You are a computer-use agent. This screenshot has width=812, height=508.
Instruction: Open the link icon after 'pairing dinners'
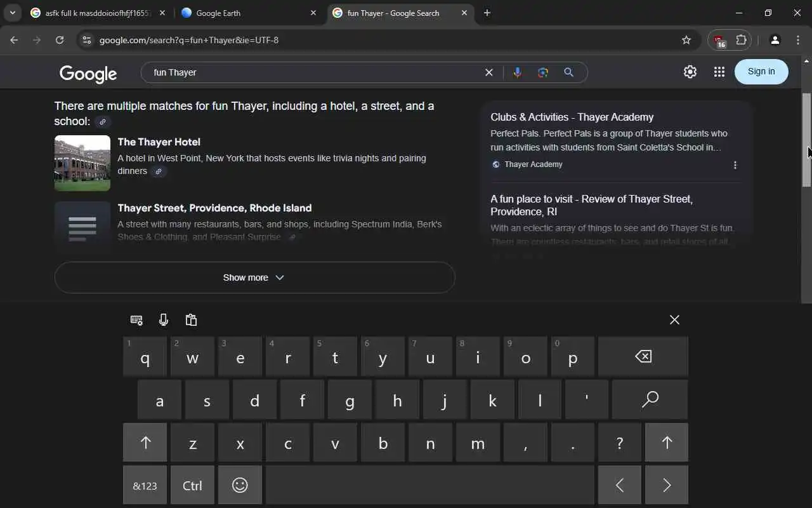[159, 171]
